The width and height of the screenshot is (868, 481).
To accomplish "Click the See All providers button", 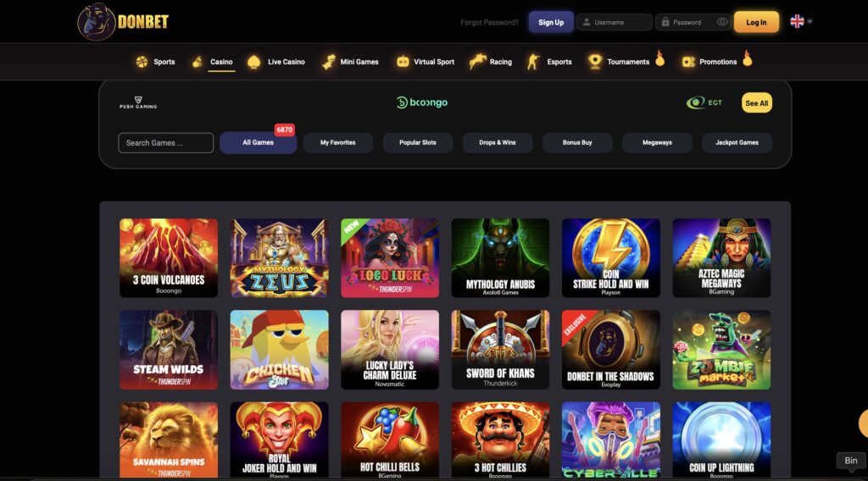I will [757, 102].
